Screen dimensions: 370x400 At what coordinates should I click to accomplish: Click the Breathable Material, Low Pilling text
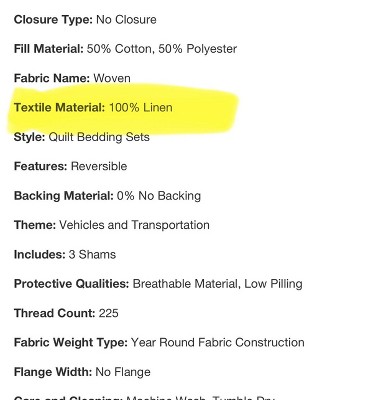[x=217, y=284]
